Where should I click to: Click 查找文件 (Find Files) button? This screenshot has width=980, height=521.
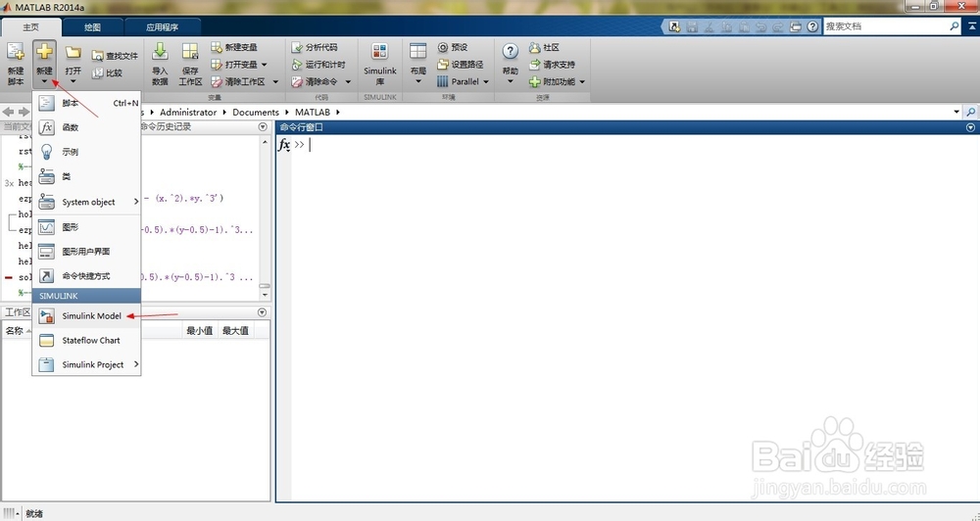(115, 56)
